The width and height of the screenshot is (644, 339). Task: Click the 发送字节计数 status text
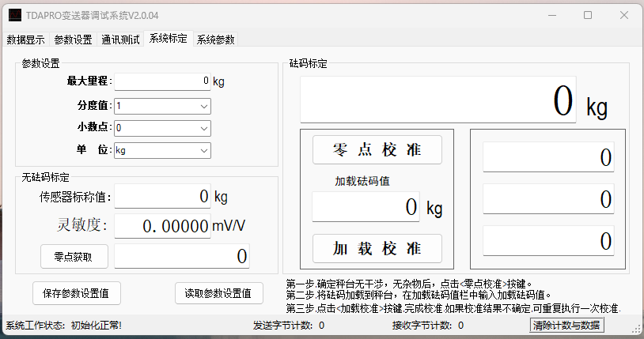coord(288,326)
